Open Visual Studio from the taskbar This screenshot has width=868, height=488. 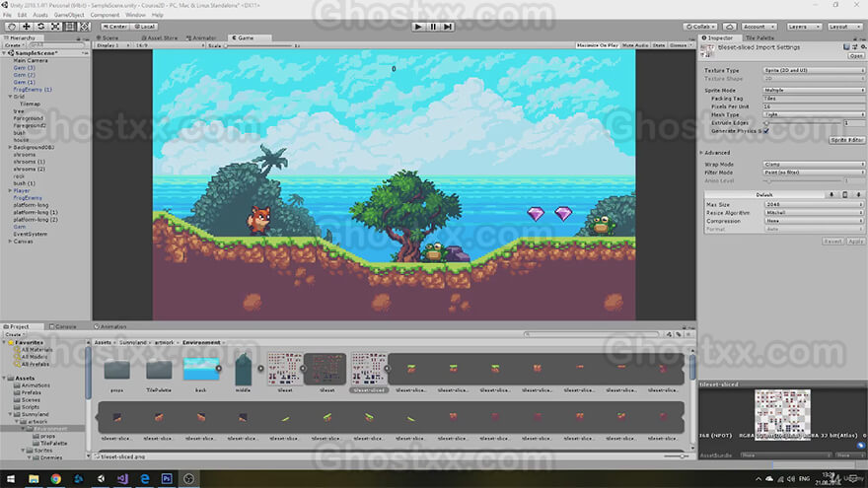(122, 478)
